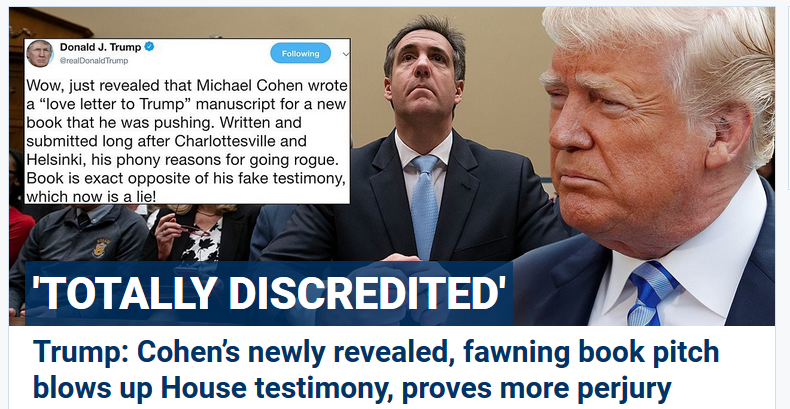The height and width of the screenshot is (409, 790).
Task: Click Trump's blue striped tie
Action: point(649,293)
